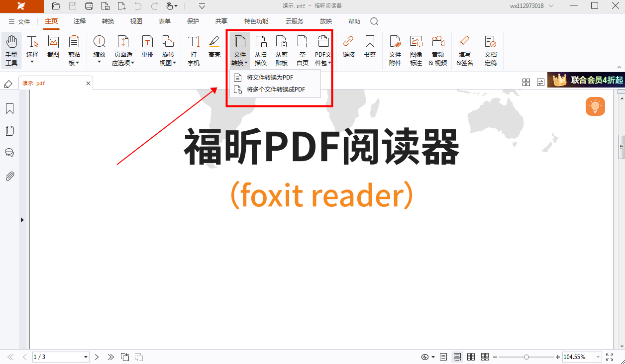
Task: Add a Bookmark (书签) from ribbon
Action: (x=370, y=47)
